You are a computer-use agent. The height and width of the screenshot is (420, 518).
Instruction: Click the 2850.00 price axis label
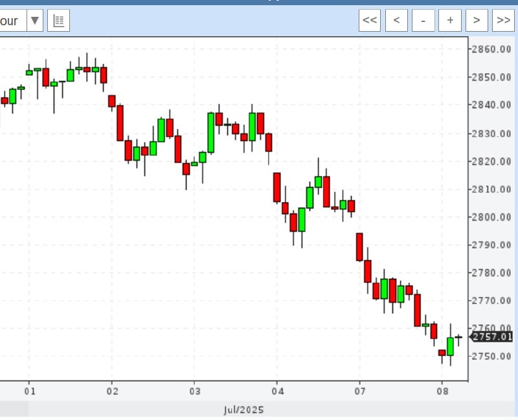click(x=491, y=77)
